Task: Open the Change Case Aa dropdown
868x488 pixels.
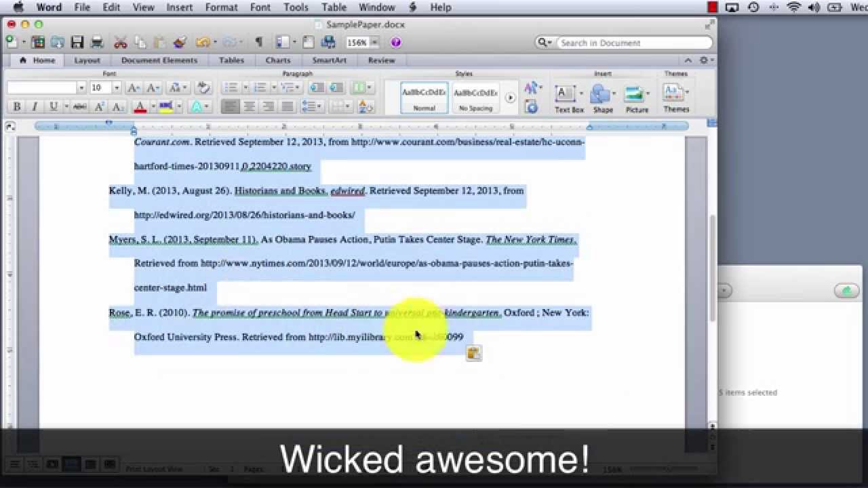Action: [x=178, y=87]
